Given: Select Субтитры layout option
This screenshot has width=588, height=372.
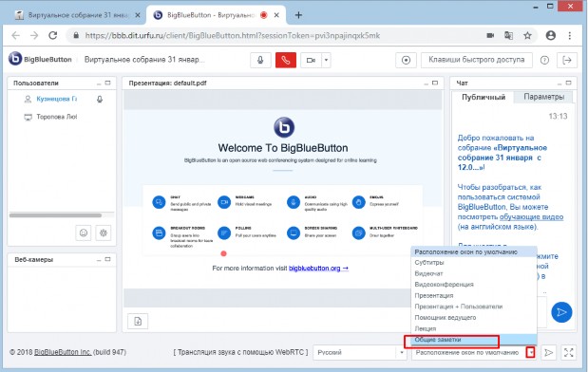Looking at the screenshot, I should pyautogui.click(x=474, y=263).
